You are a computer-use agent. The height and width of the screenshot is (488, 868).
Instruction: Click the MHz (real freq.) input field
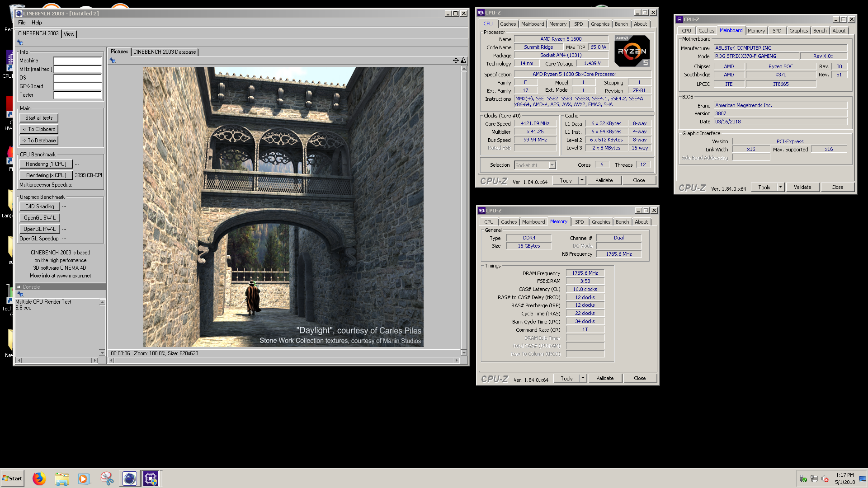point(78,69)
